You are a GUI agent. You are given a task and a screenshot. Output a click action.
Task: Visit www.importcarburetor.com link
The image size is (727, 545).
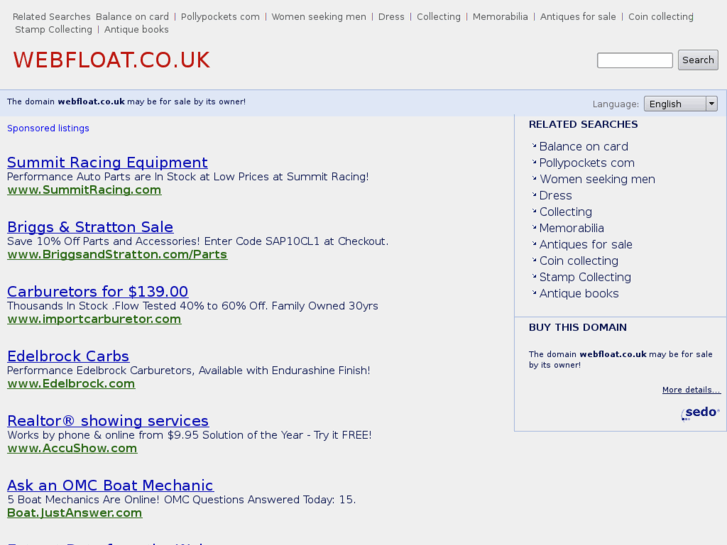pos(94,319)
